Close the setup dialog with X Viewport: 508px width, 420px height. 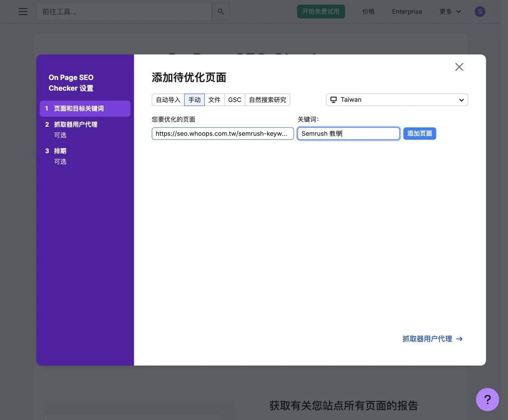[x=459, y=67]
